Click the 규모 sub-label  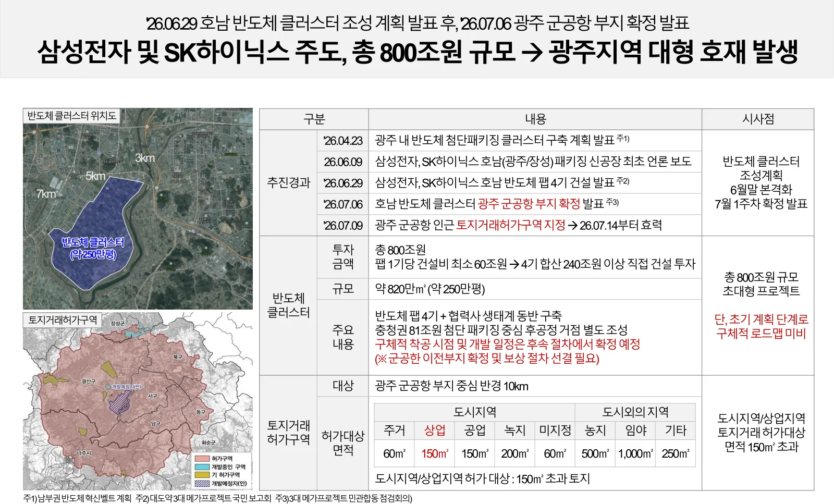point(343,289)
